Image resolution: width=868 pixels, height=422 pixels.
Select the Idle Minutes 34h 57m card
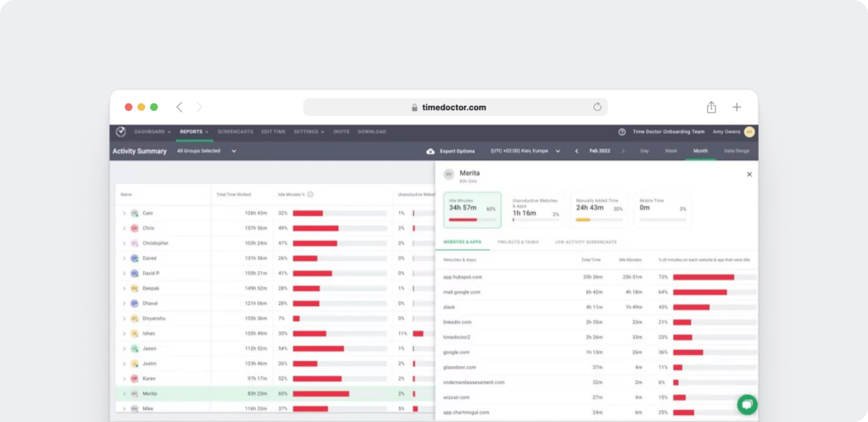pyautogui.click(x=472, y=210)
